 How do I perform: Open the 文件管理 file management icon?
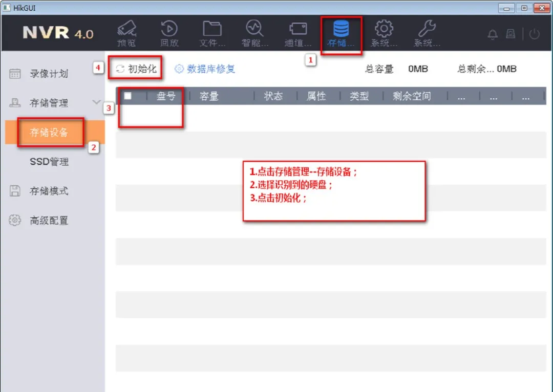[x=212, y=32]
